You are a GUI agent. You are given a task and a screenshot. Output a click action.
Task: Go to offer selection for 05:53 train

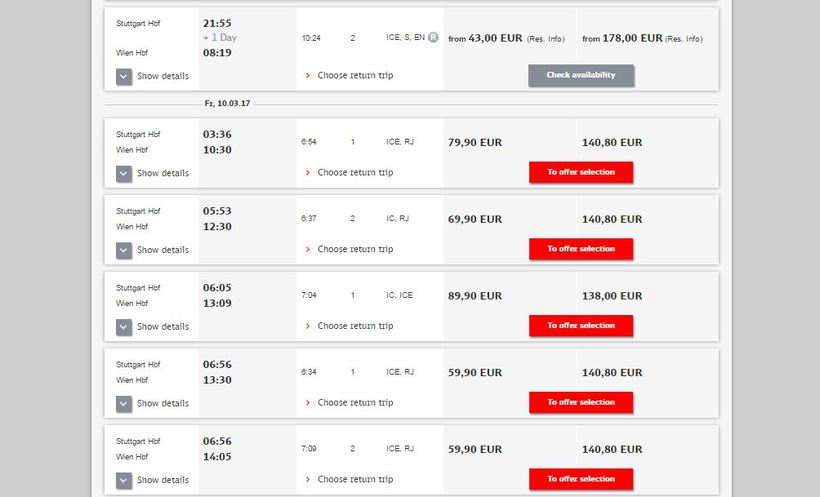click(581, 249)
